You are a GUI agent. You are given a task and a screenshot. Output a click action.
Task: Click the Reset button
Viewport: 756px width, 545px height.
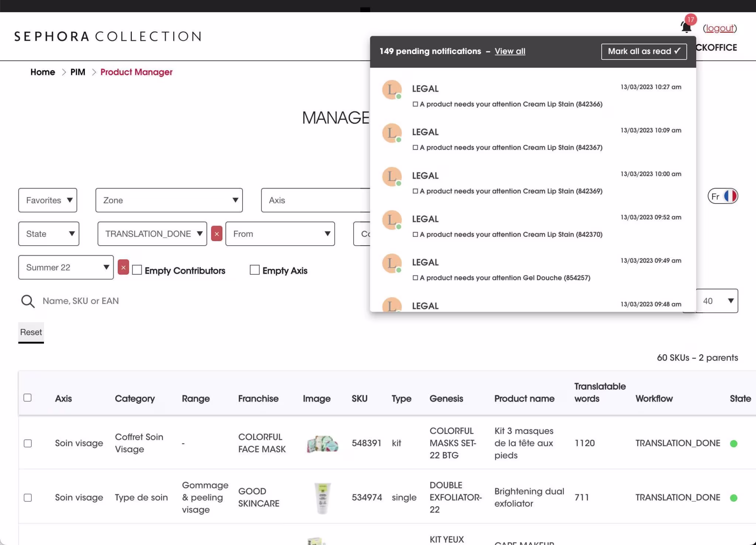pos(31,332)
